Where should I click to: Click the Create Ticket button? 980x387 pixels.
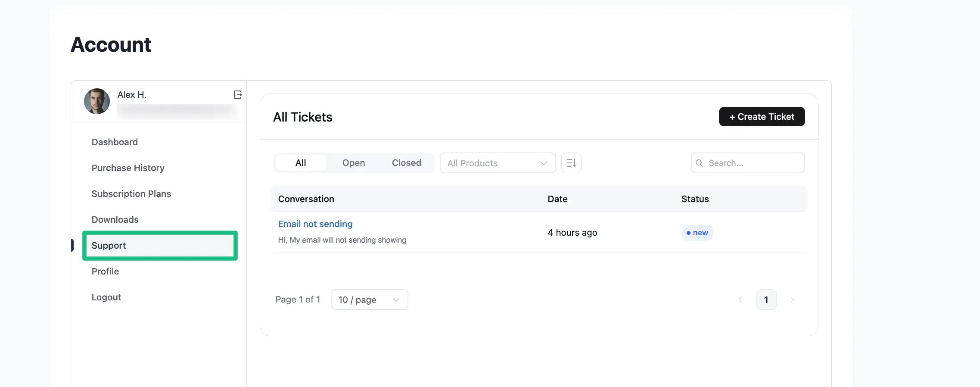pyautogui.click(x=762, y=117)
